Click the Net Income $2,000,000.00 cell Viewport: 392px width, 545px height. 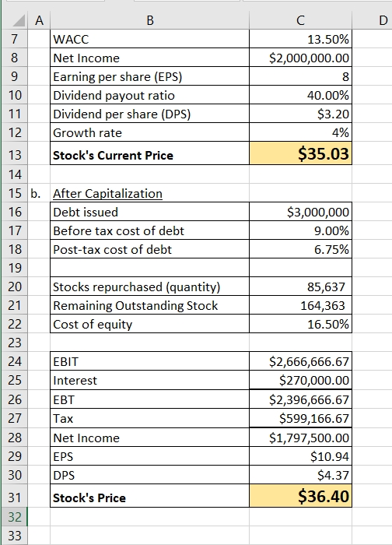(x=300, y=58)
